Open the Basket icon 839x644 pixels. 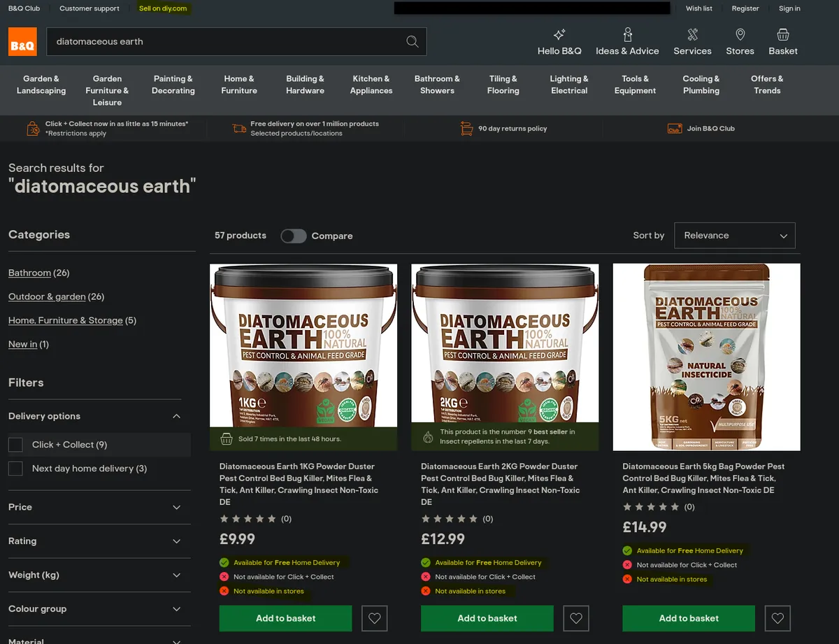point(783,34)
